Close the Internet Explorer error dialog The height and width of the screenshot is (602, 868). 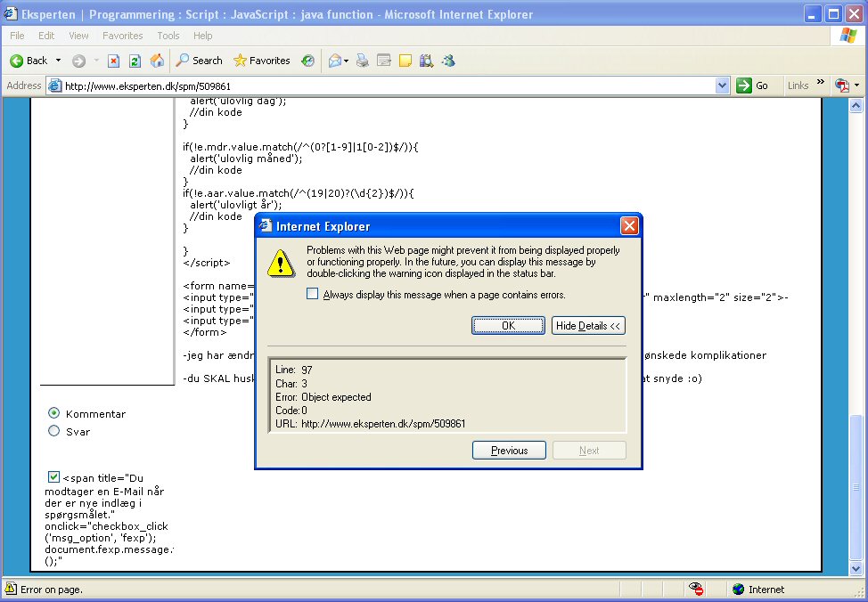[x=629, y=226]
